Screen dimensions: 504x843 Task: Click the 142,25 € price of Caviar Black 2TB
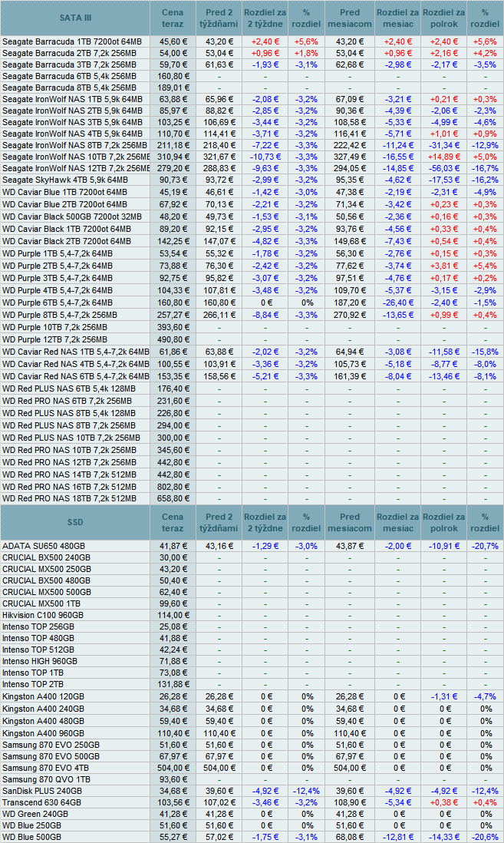pos(173,241)
